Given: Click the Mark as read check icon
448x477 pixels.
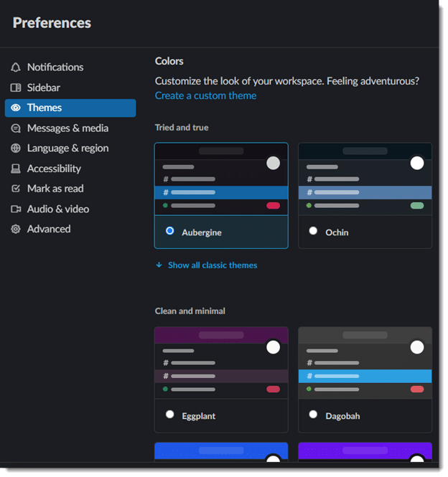Looking at the screenshot, I should (16, 189).
